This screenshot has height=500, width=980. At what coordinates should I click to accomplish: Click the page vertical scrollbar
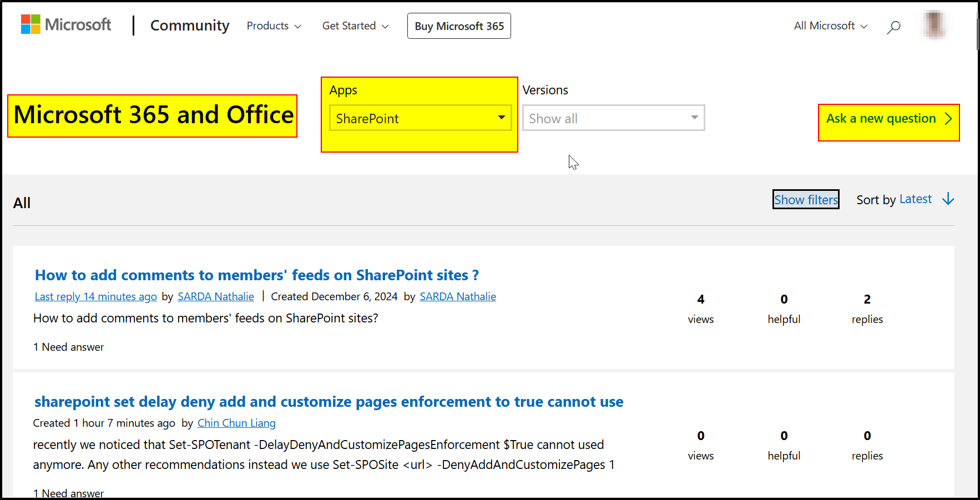click(977, 33)
